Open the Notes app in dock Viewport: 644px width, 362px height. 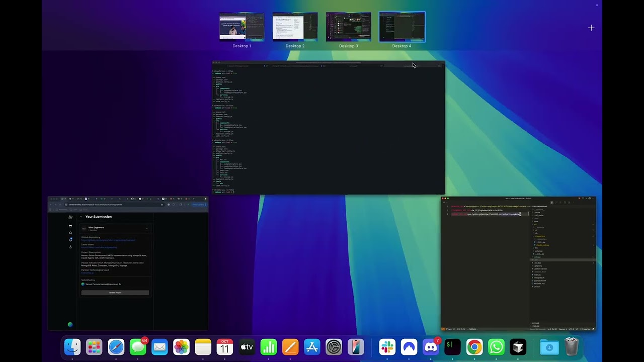203,347
